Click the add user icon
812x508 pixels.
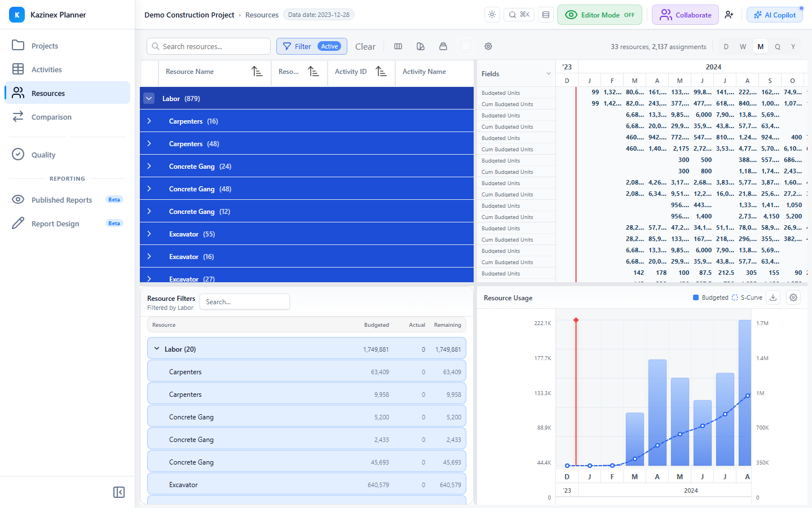(729, 15)
